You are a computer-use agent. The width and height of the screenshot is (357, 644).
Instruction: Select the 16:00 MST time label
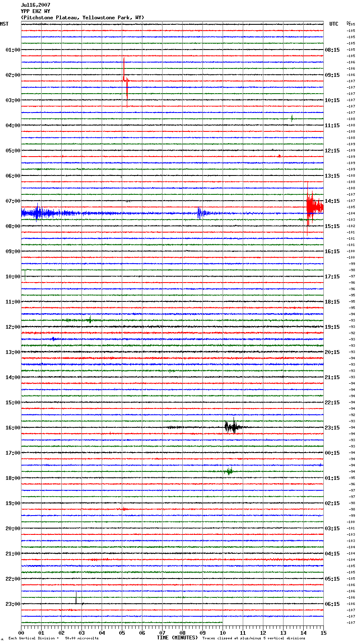click(x=13, y=428)
